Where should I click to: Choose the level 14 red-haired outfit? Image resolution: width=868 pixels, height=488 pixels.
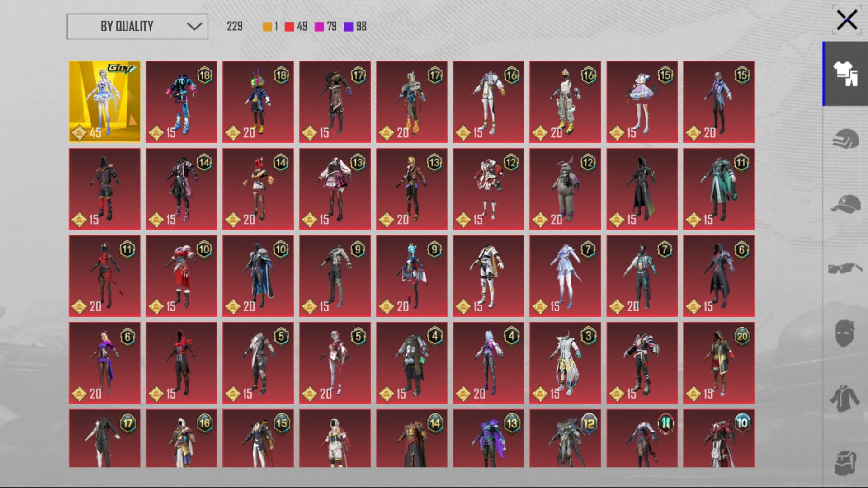pos(258,189)
